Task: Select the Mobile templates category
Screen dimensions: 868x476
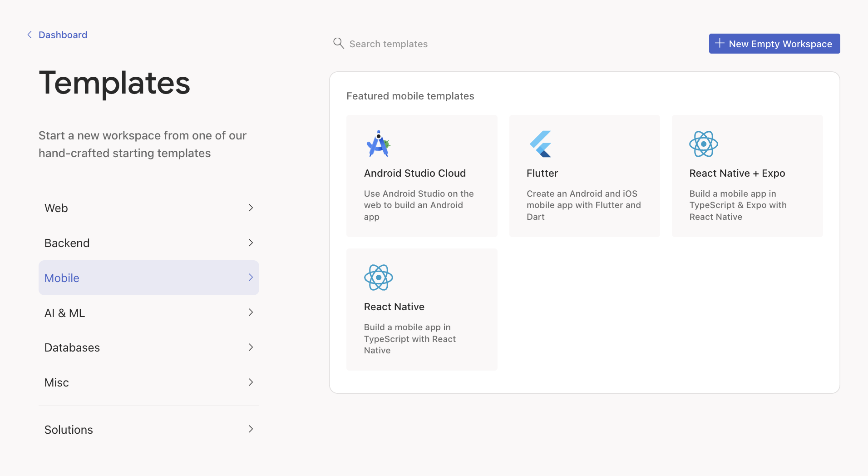Action: [149, 278]
